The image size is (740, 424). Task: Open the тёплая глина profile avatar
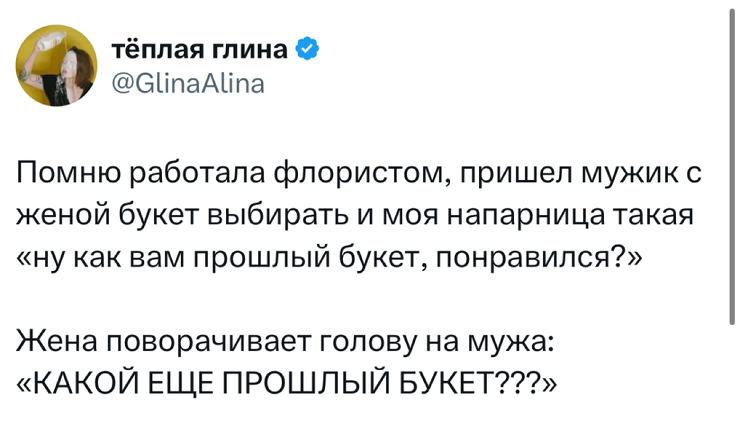pyautogui.click(x=57, y=66)
